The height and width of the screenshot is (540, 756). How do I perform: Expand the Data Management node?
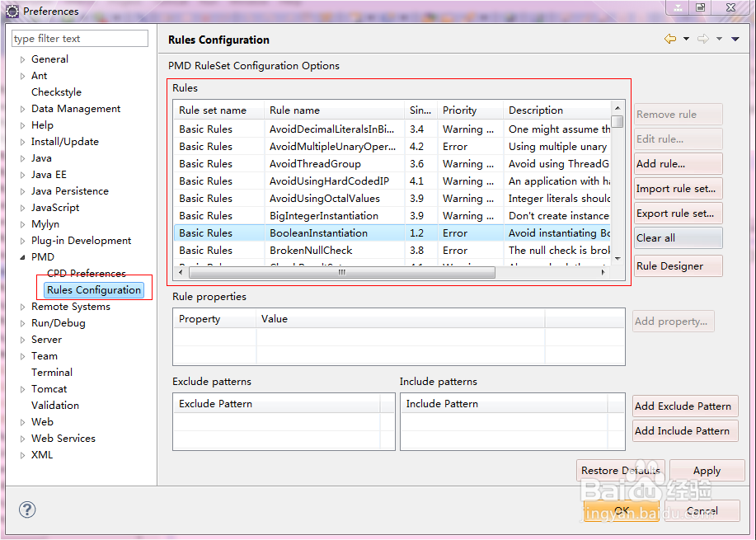[22, 110]
